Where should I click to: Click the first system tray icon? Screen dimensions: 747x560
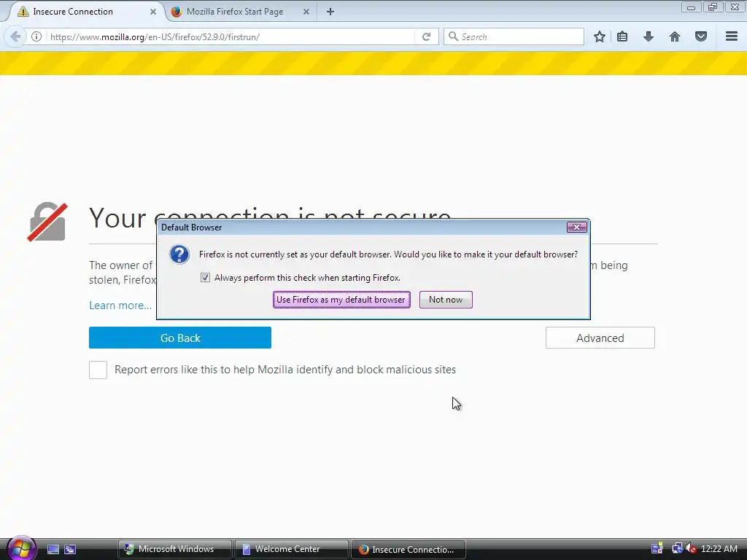(657, 548)
